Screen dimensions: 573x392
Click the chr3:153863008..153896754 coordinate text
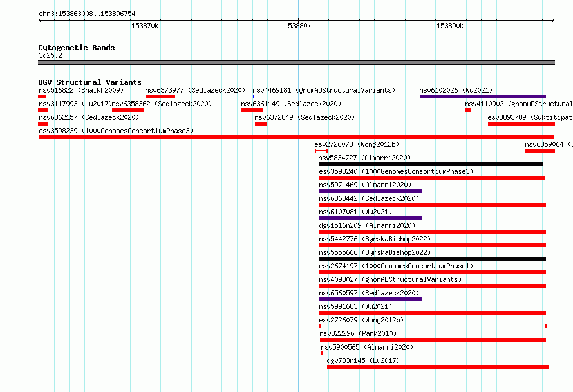87,14
